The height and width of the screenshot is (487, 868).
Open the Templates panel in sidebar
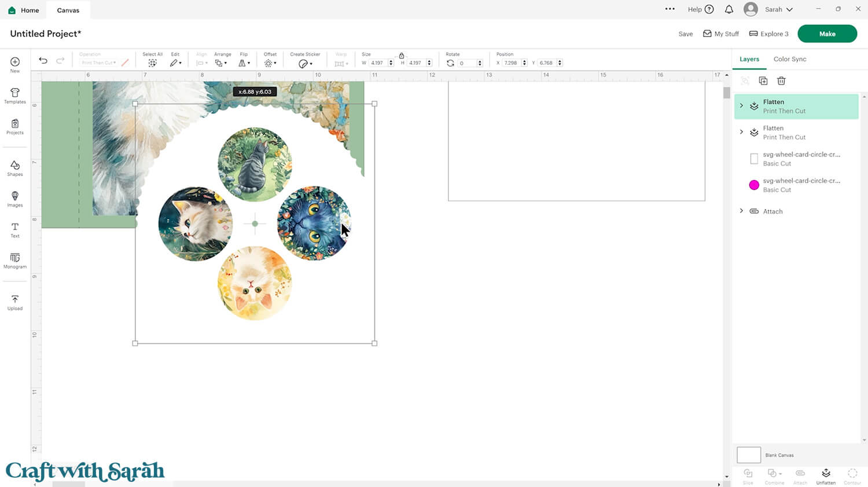coord(15,96)
